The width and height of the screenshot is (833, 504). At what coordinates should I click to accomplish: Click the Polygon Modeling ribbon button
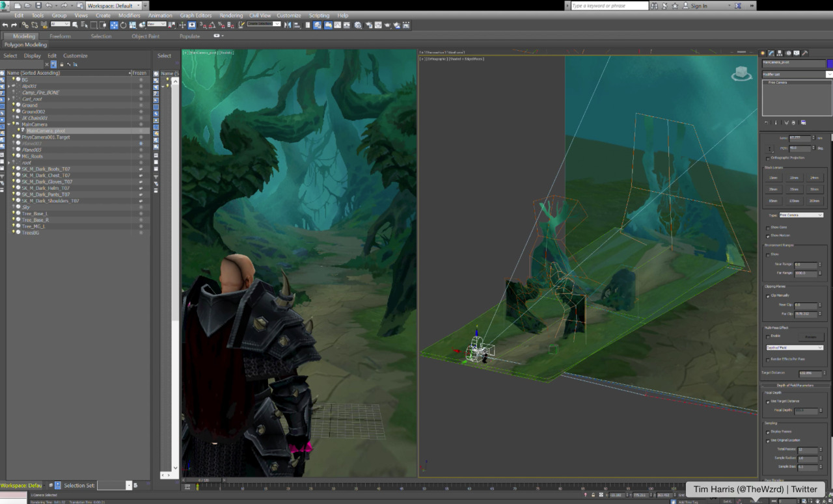coord(26,45)
